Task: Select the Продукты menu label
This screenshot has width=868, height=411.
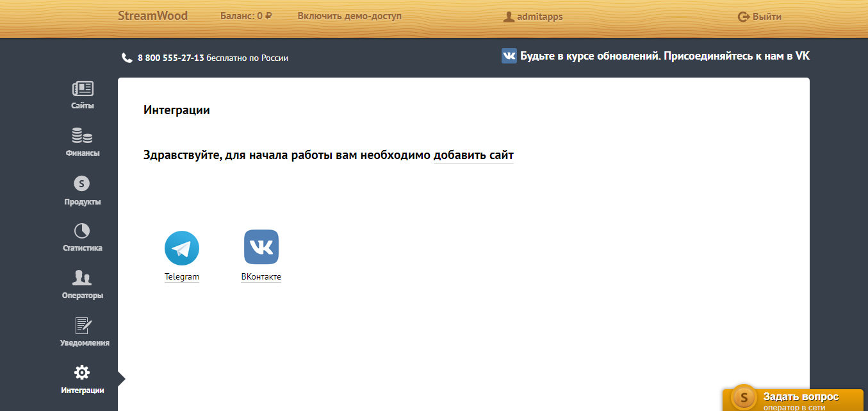Action: pos(83,202)
